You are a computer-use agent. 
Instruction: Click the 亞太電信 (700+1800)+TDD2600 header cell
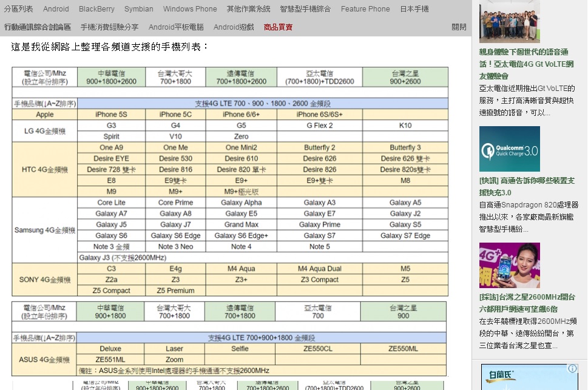click(320, 77)
